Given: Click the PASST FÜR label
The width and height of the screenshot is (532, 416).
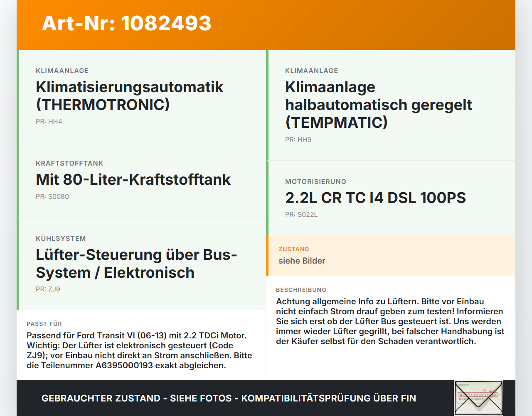Looking at the screenshot, I should click(44, 324).
